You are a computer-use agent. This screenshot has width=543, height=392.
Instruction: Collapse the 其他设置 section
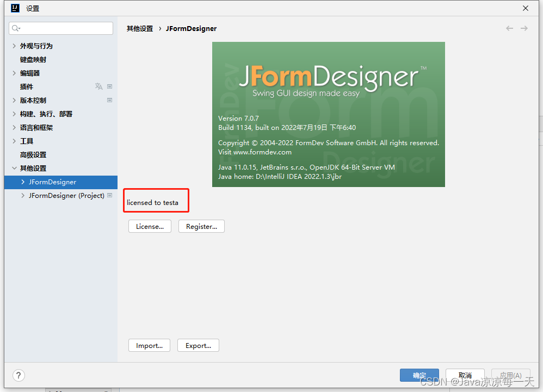pyautogui.click(x=14, y=168)
